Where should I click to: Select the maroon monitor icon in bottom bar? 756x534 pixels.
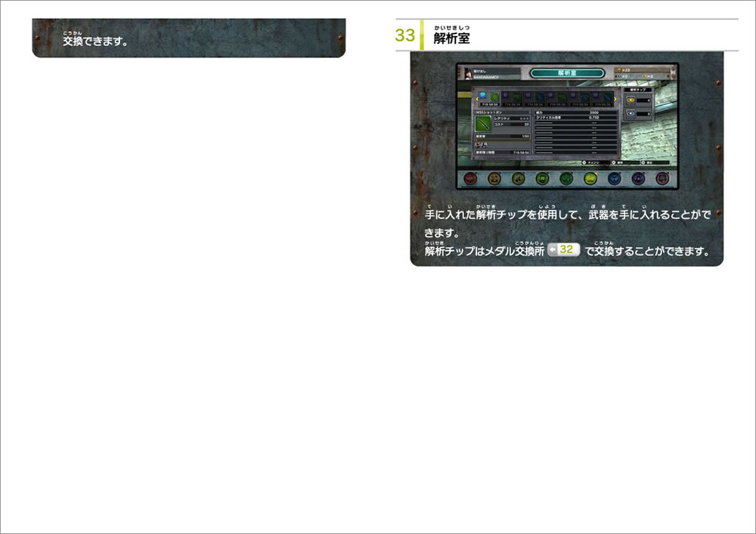pos(662,179)
